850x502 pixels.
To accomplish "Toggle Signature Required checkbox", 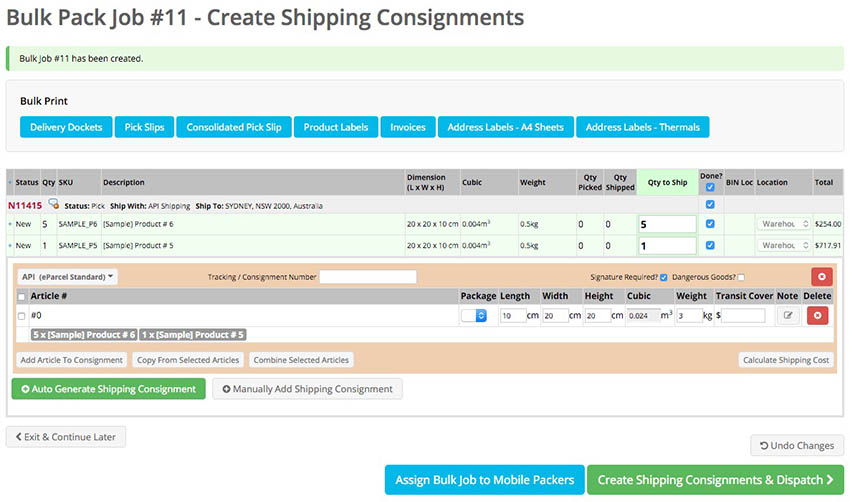I will (664, 277).
